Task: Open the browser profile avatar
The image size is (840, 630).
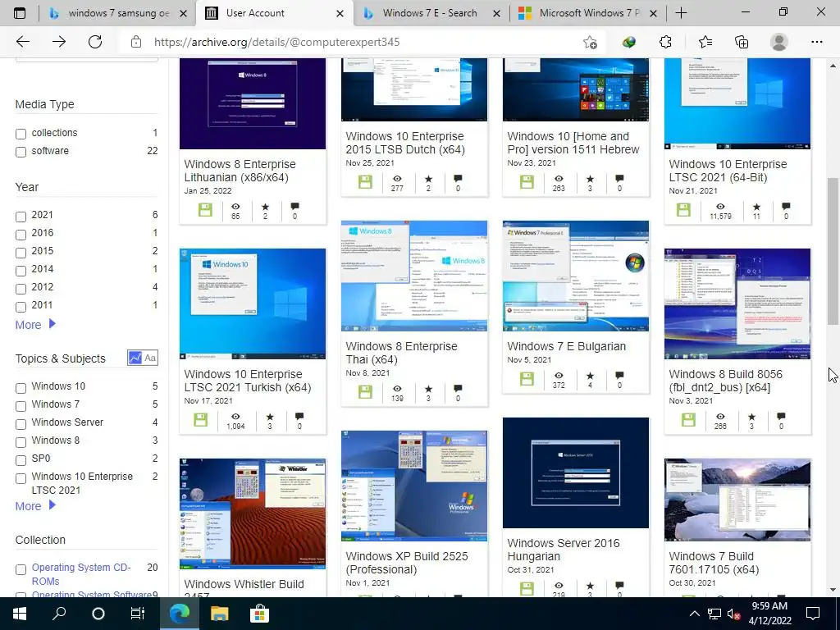Action: pos(779,42)
